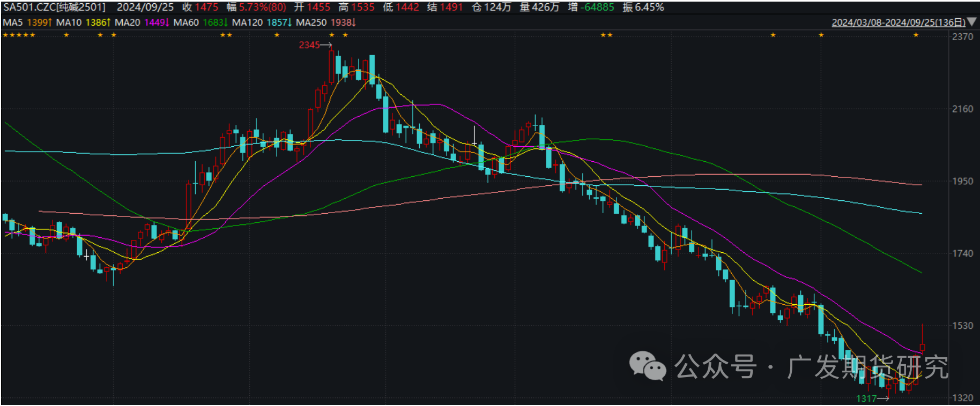Click the 1320 price axis label

[962, 398]
